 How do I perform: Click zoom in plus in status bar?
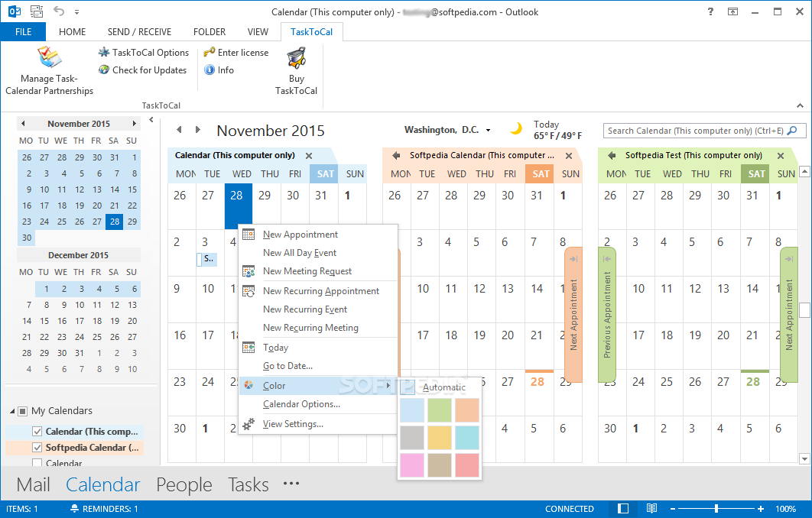(x=761, y=509)
